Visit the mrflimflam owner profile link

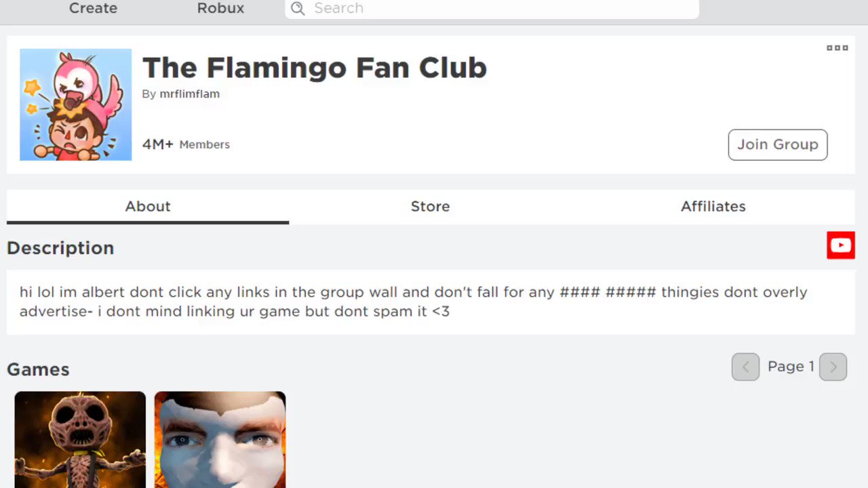click(189, 94)
